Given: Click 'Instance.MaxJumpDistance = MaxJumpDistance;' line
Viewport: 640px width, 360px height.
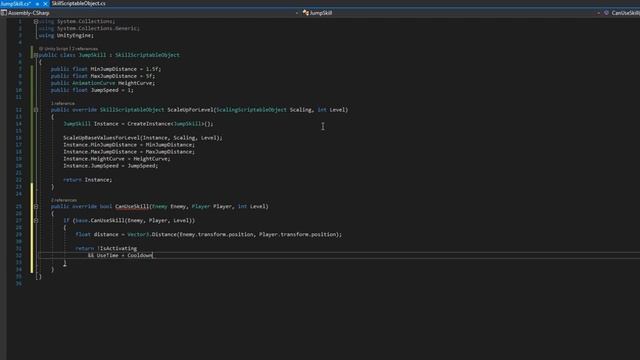Looking at the screenshot, I should [129, 152].
